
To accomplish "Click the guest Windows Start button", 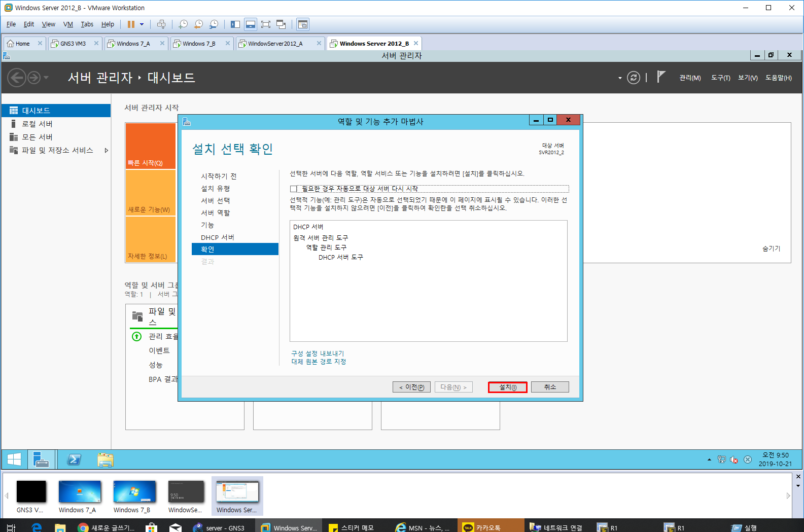I will coord(14,459).
